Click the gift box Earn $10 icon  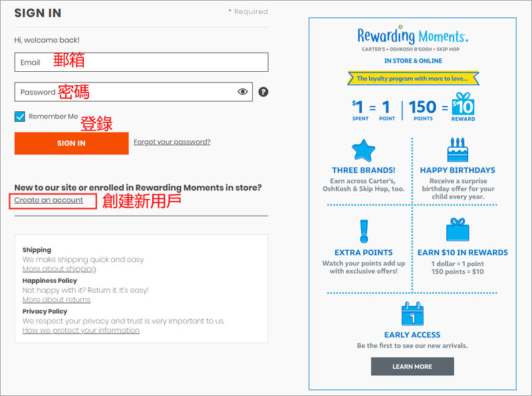click(458, 230)
